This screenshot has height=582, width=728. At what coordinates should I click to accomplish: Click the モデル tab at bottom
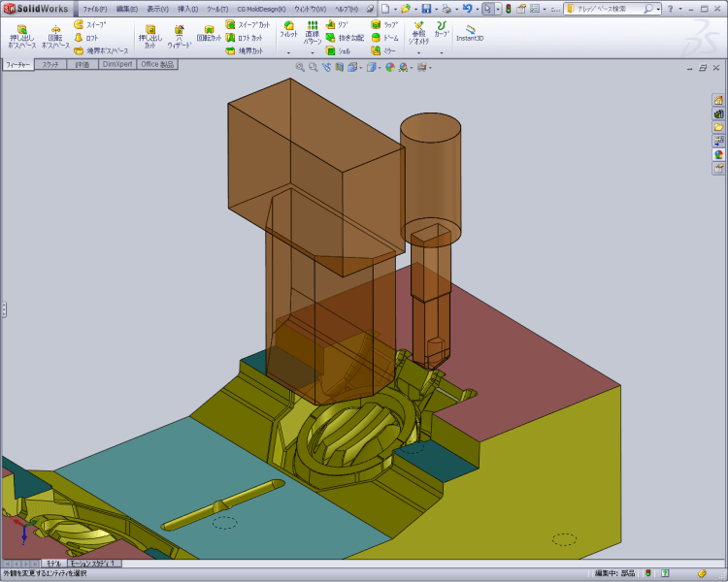tap(54, 564)
